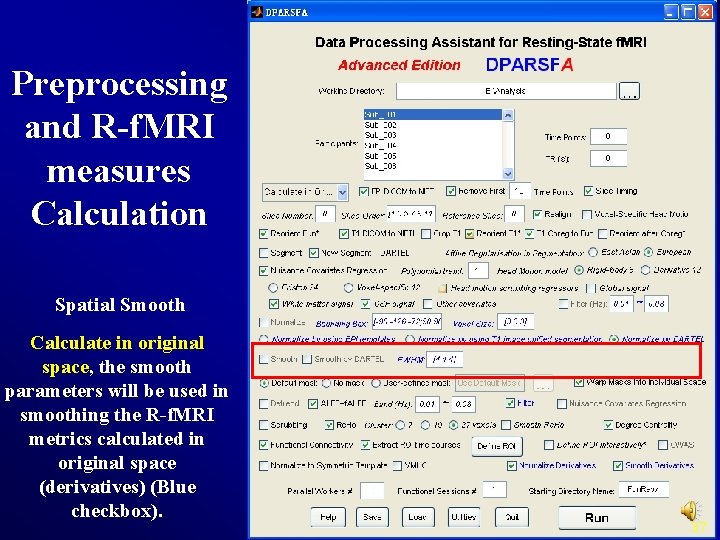The width and height of the screenshot is (720, 540).
Task: Toggle CSF signal checkbox
Action: click(x=366, y=304)
